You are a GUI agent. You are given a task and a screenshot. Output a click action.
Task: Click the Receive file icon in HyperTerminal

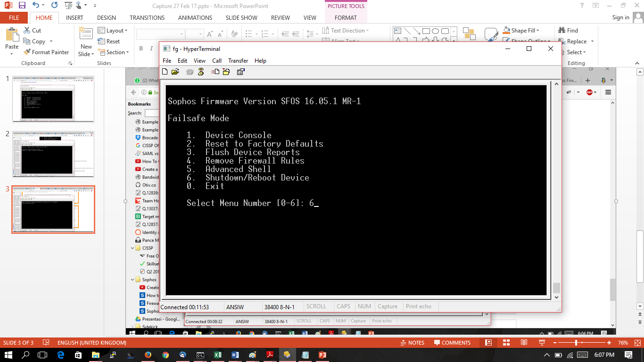pyautogui.click(x=226, y=72)
